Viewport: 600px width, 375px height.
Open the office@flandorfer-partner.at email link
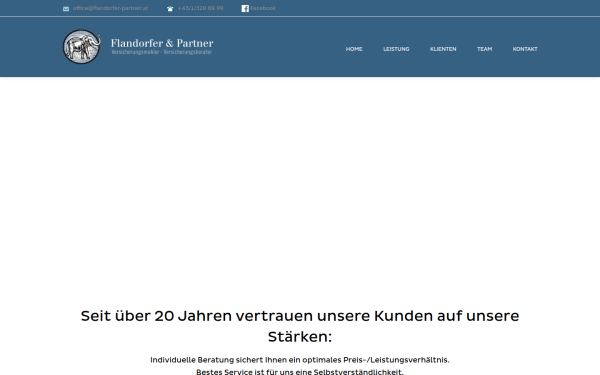pyautogui.click(x=110, y=8)
